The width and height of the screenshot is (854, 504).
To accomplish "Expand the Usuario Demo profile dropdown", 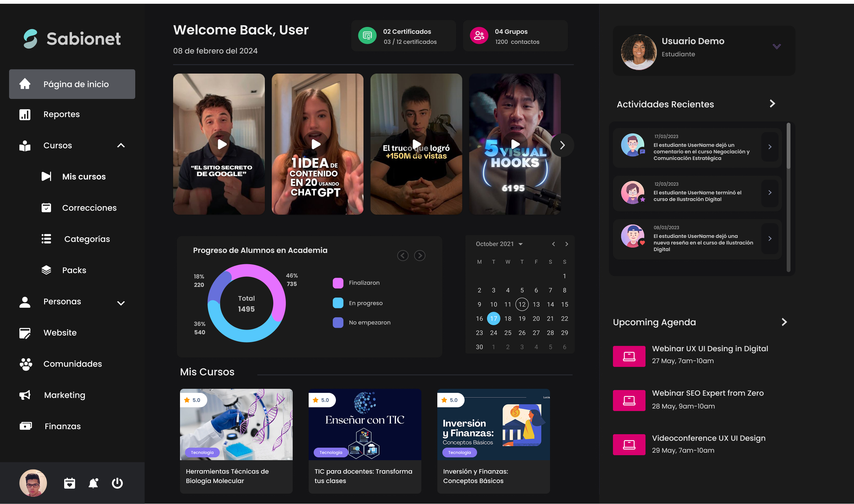I will click(777, 47).
